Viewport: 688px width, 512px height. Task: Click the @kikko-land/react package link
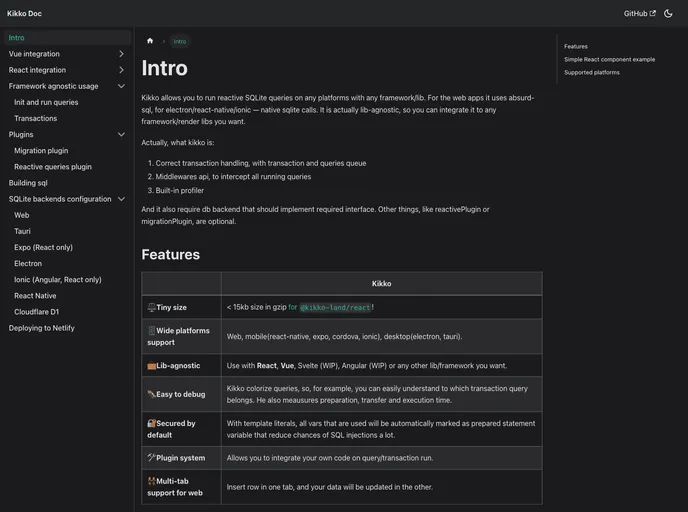coord(335,308)
